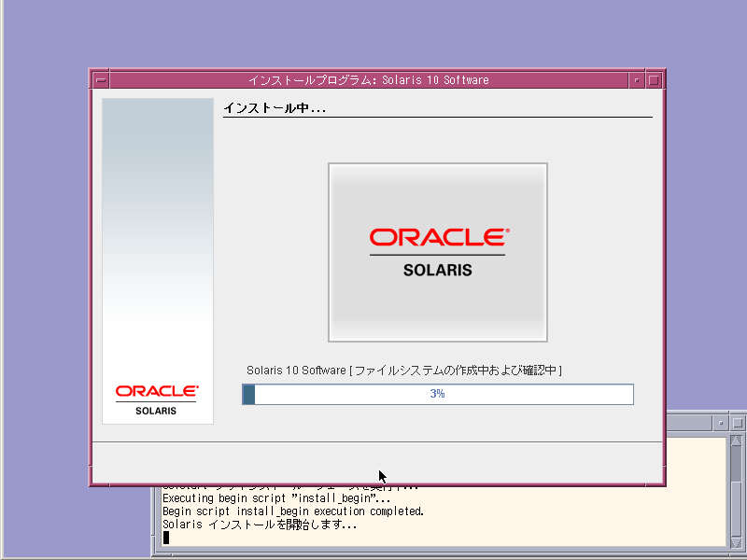Screen dimensions: 747x560
Task: Click the terminal scrollbar up arrow
Action: (736, 441)
